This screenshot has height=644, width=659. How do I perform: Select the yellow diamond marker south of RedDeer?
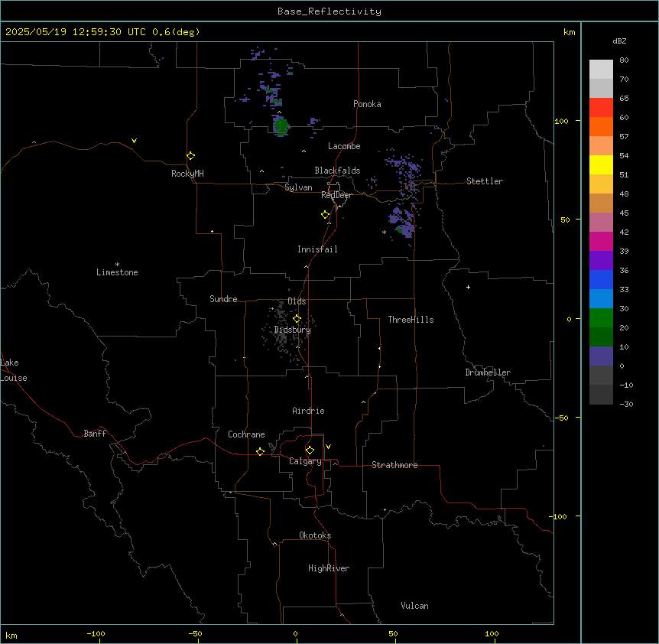(x=326, y=215)
